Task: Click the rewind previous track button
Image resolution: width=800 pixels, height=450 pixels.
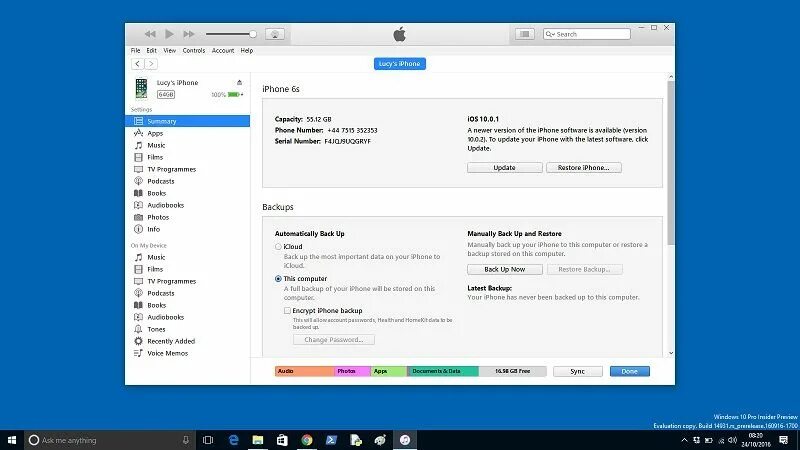Action: click(x=150, y=34)
